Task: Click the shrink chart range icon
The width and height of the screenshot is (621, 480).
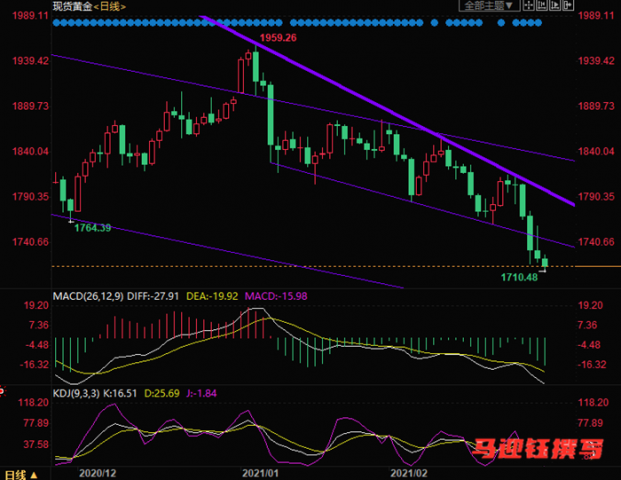Action: coord(542,5)
